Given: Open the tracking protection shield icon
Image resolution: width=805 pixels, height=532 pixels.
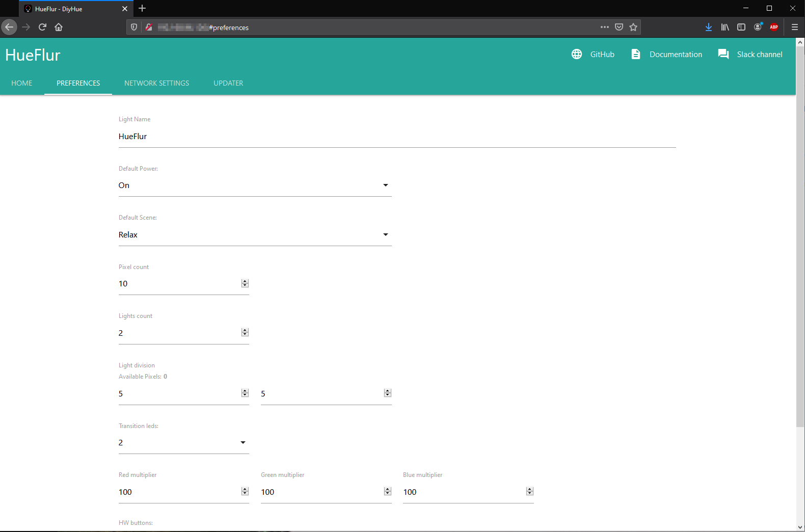Looking at the screenshot, I should click(x=134, y=27).
